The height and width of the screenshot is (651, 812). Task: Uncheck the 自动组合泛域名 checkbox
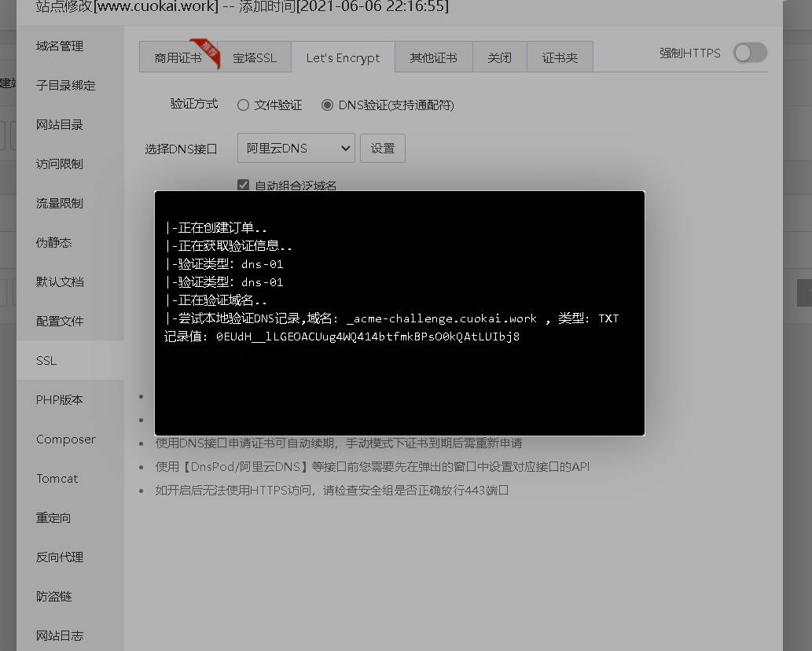[243, 185]
